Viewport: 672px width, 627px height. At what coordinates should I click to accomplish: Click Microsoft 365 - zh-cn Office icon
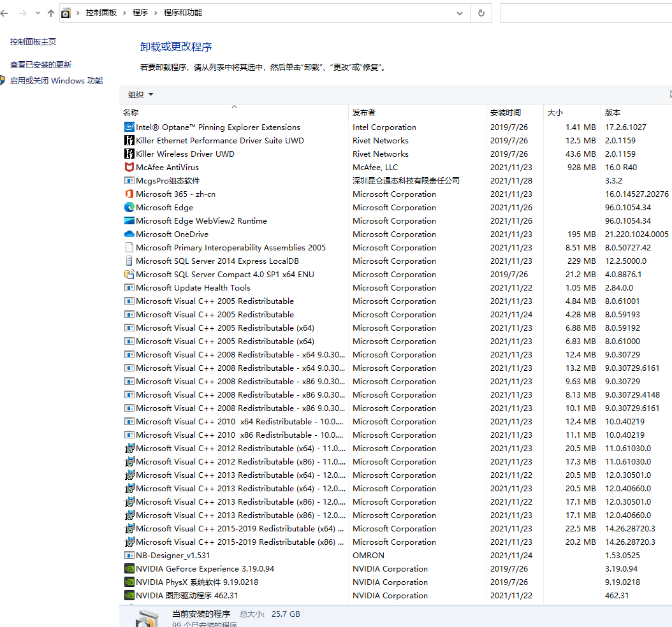coord(129,194)
